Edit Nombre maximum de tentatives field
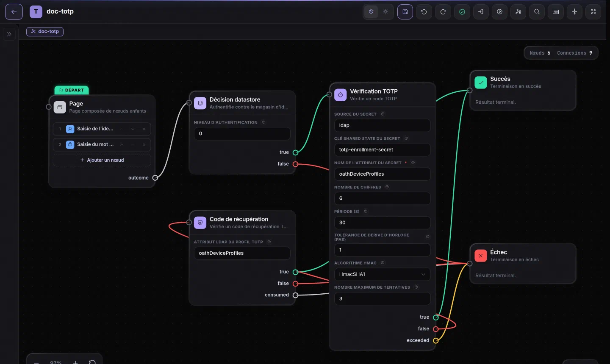610x364 pixels. [x=382, y=298]
